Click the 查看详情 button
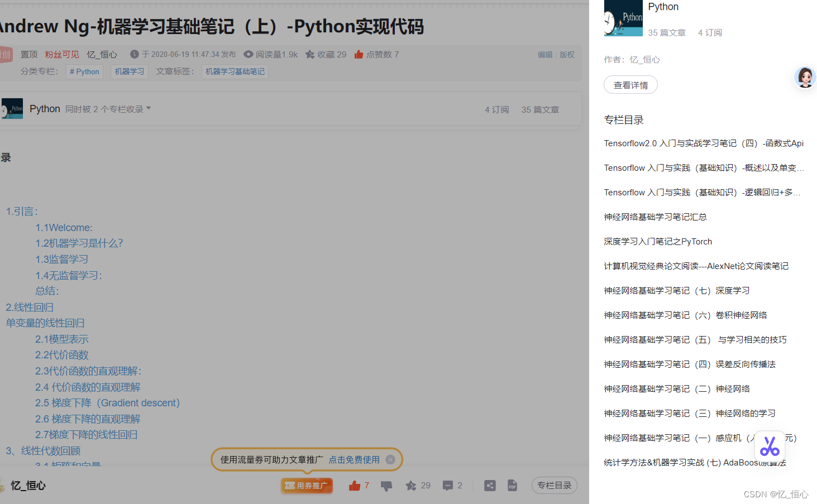The width and height of the screenshot is (817, 504). [630, 85]
